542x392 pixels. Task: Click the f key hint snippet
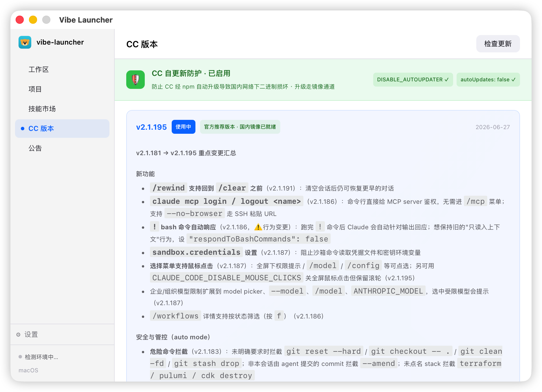coord(279,316)
